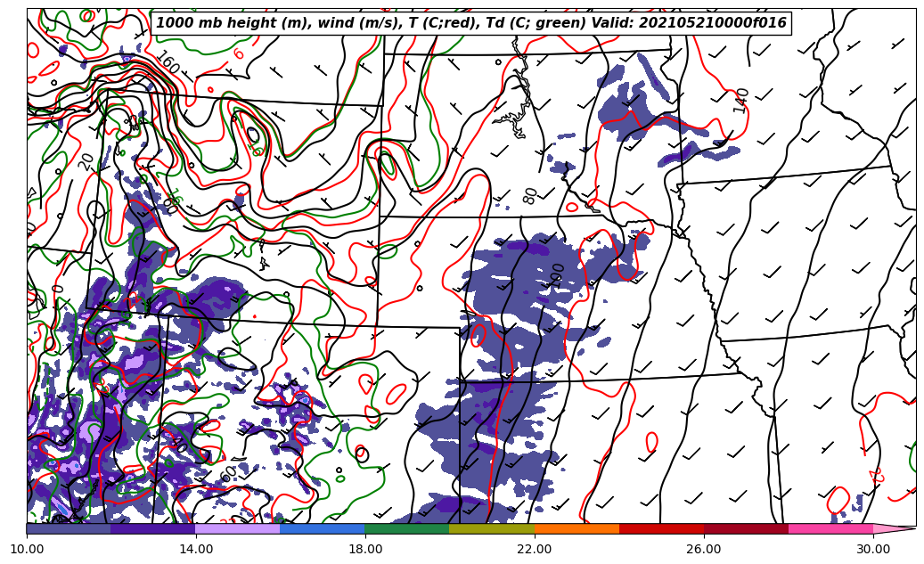Click the 18.00 colorbar tick label
Screen dimensions: 924x564
[x=365, y=549]
